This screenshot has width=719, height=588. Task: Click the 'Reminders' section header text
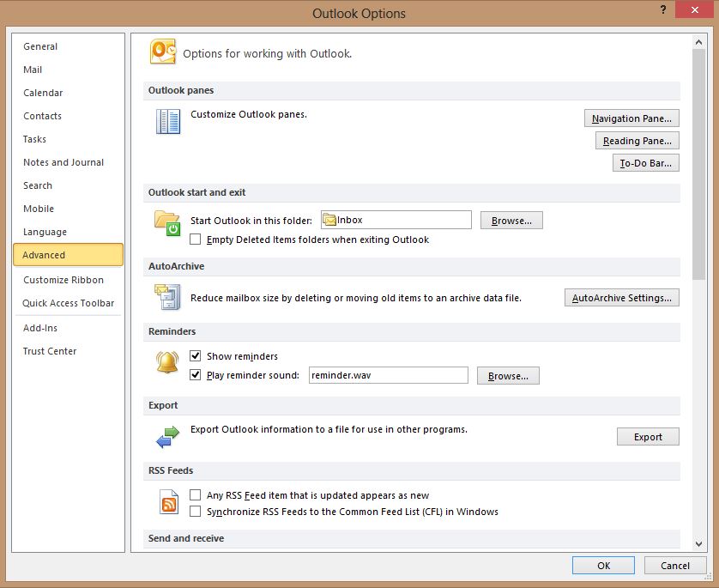coord(172,331)
